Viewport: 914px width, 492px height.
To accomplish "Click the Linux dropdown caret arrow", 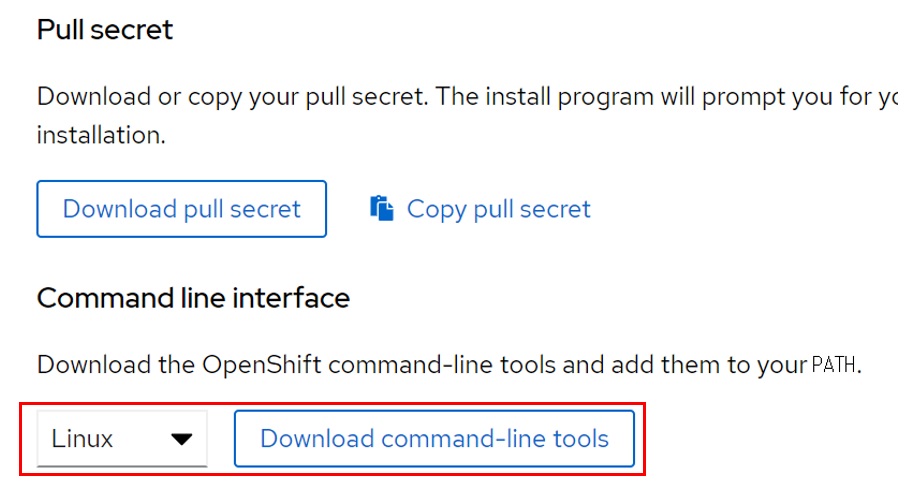I will pos(181,439).
